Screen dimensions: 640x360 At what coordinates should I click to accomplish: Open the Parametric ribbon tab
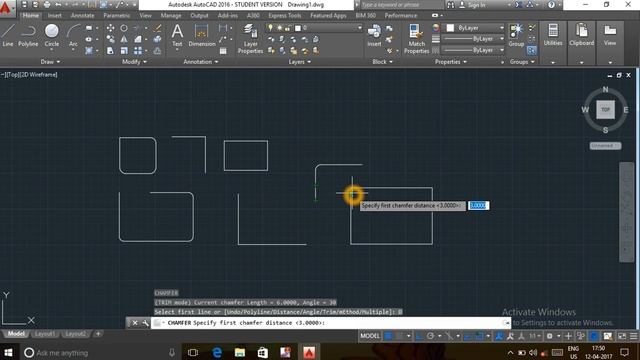[x=117, y=16]
